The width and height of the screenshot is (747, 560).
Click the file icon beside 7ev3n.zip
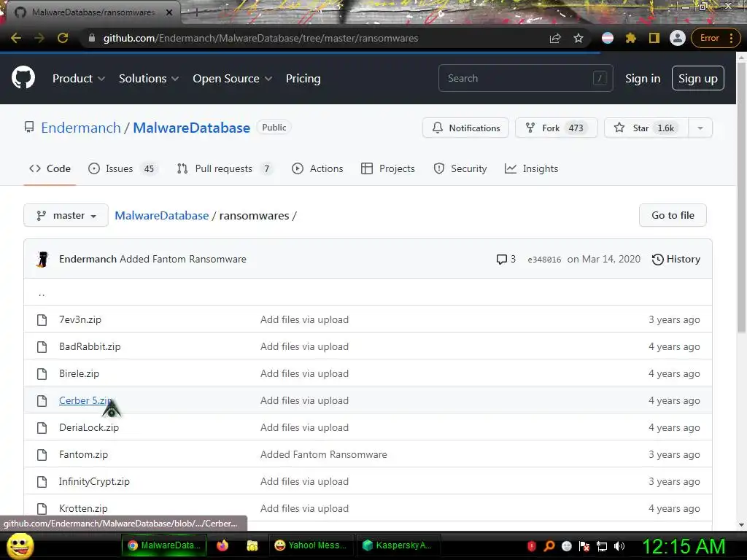tap(42, 319)
